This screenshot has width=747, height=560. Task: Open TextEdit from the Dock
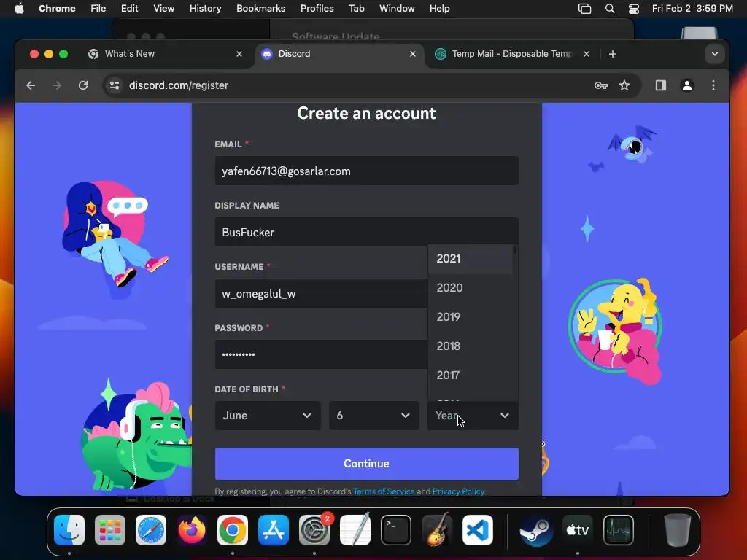click(355, 530)
